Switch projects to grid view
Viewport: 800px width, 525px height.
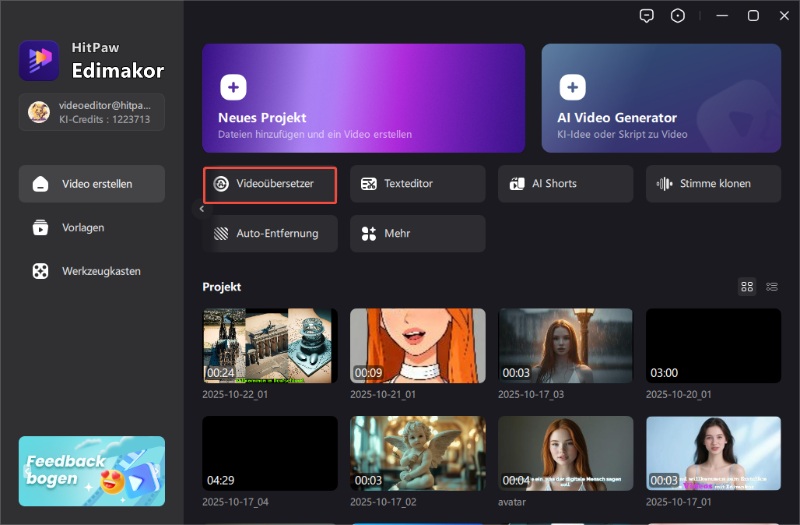point(747,287)
